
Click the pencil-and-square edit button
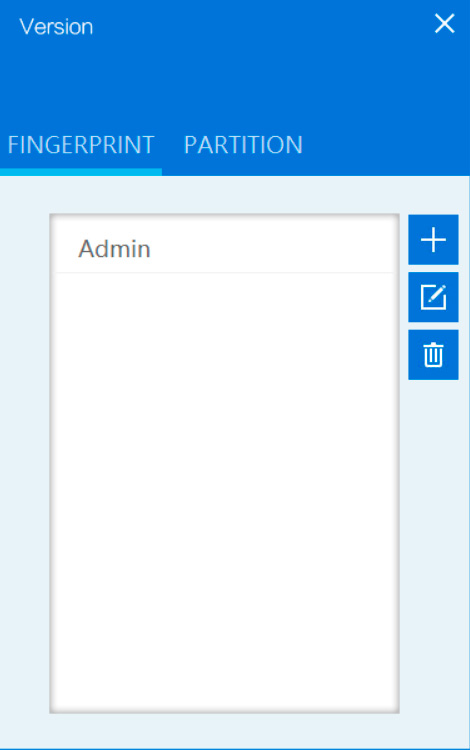click(x=433, y=297)
